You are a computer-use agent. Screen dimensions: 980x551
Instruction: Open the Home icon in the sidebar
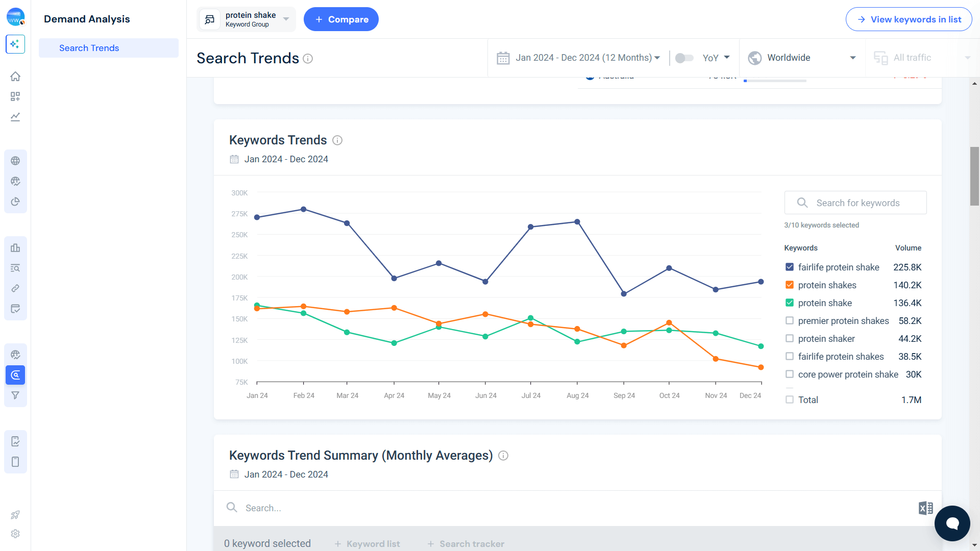click(15, 76)
